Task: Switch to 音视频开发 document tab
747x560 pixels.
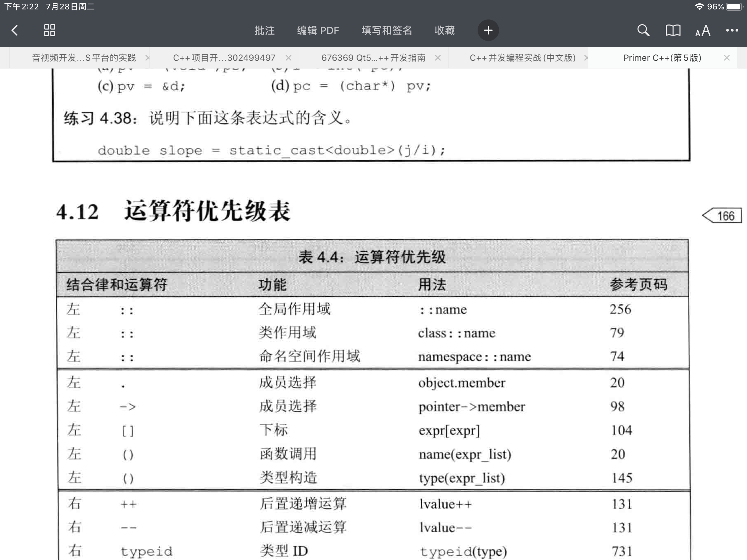Action: (84, 58)
